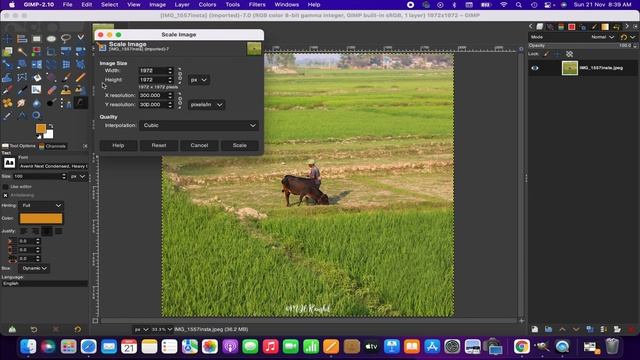This screenshot has width=640, height=360.
Task: Toggle Lock alpha channel checkerboard icon
Action: pos(569,54)
